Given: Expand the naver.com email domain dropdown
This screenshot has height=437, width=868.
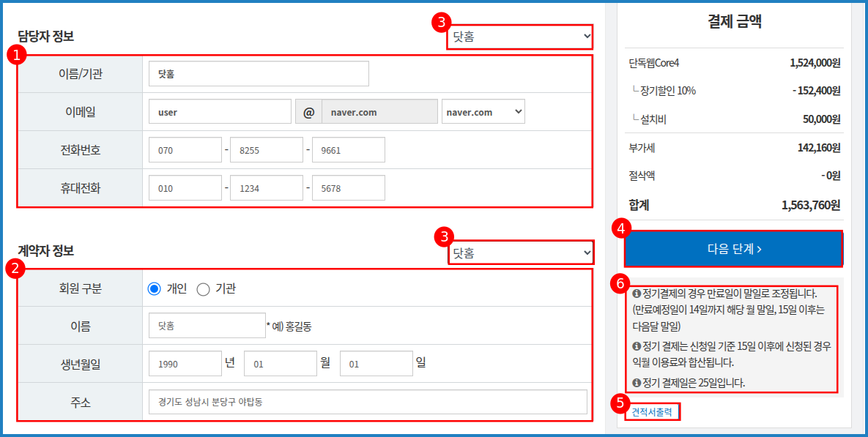Looking at the screenshot, I should point(483,112).
